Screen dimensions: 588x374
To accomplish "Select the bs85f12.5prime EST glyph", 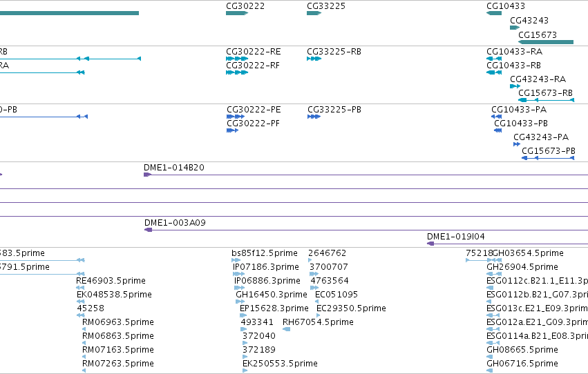I will (236, 260).
